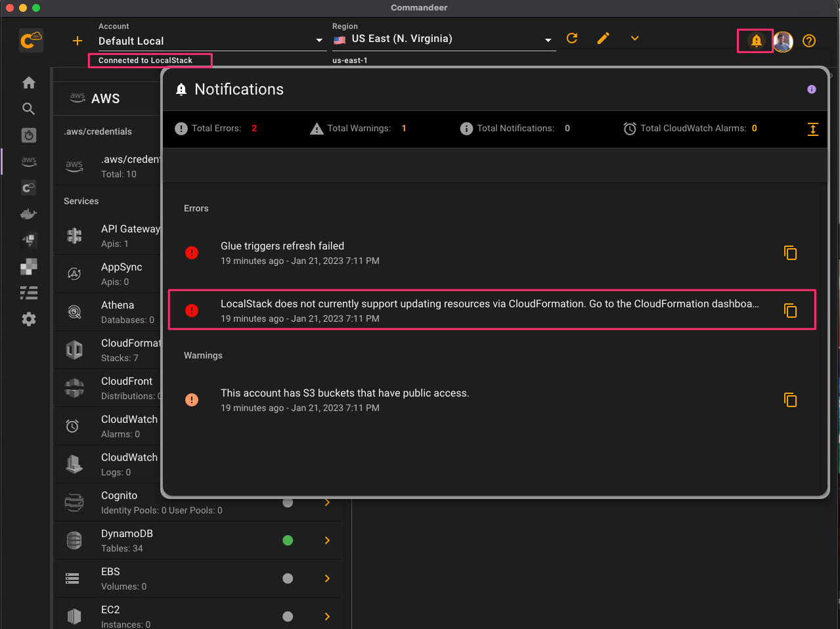Go to Home in the sidebar
840x629 pixels.
28,83
